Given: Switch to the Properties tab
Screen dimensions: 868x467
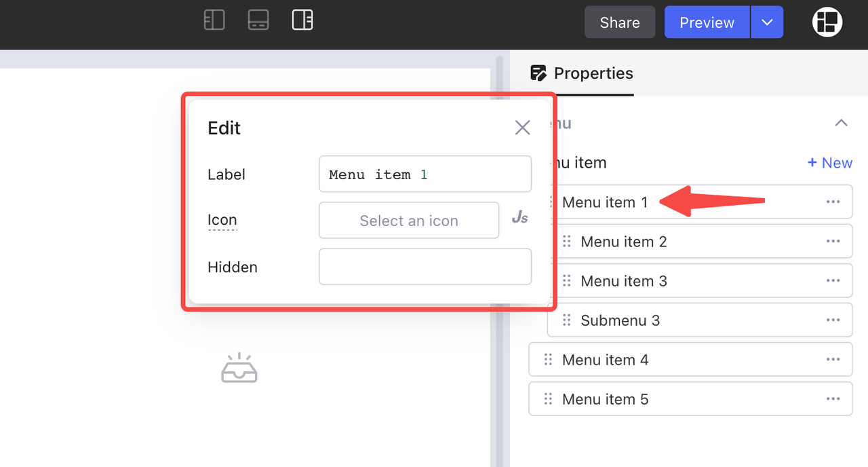Looking at the screenshot, I should pyautogui.click(x=582, y=73).
